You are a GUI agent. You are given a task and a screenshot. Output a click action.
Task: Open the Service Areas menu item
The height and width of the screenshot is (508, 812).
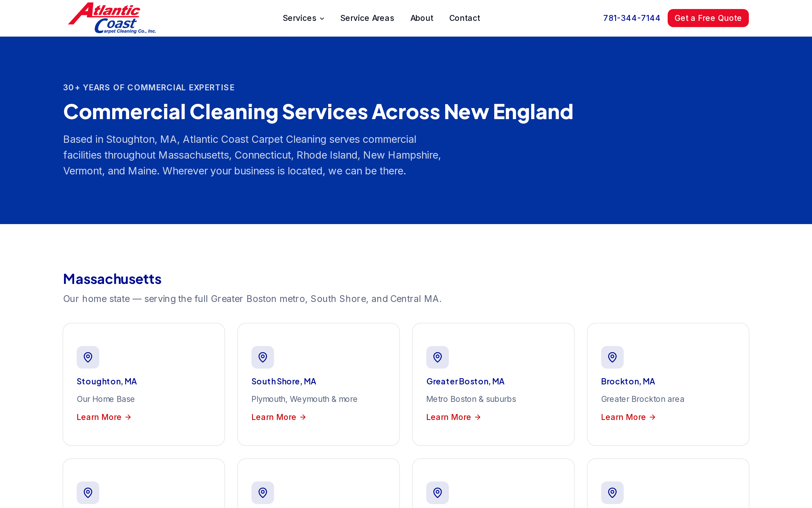pos(367,18)
